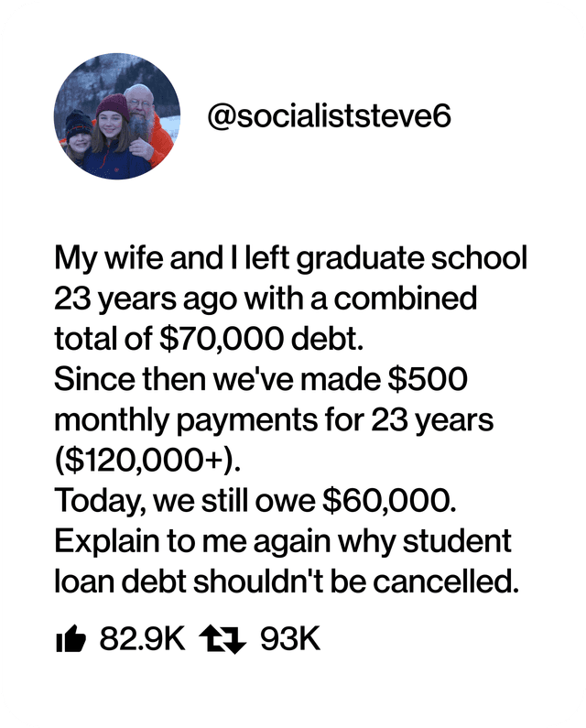586x728 pixels.
Task: Open the @socialiststeve6 profile link
Action: (329, 116)
